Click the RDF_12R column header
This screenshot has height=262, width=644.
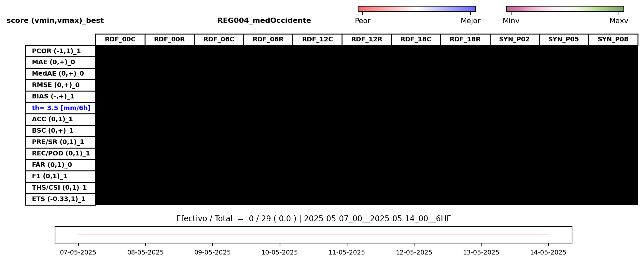coord(367,40)
